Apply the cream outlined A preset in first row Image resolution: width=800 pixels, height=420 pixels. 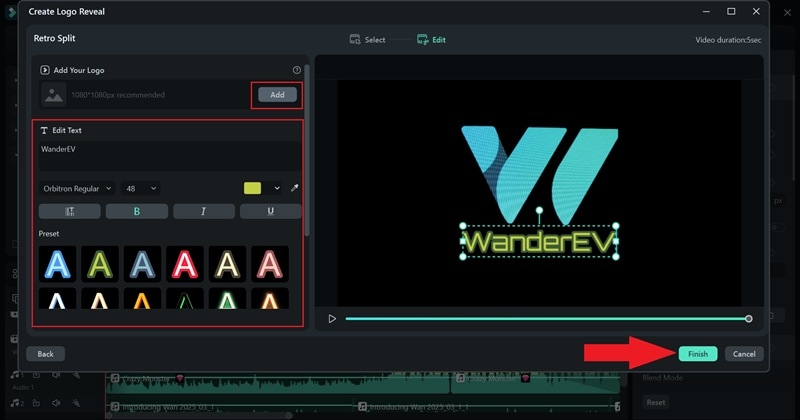[x=227, y=264]
